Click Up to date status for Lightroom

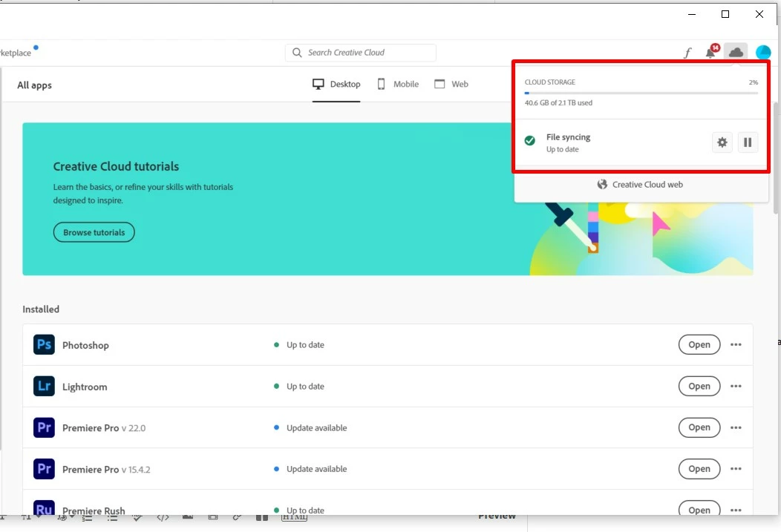click(x=305, y=386)
